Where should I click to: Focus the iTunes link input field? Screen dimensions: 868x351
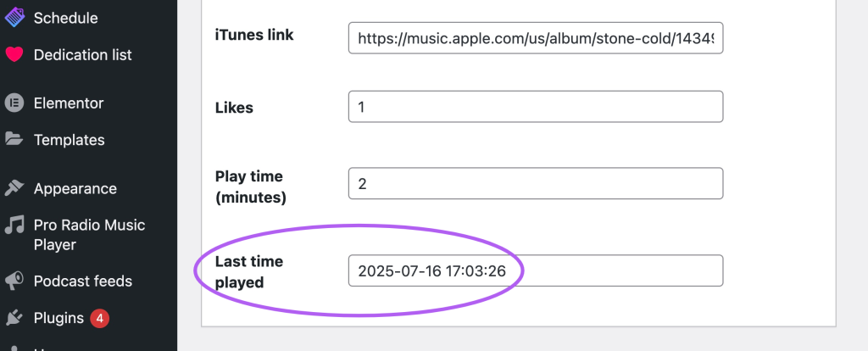pyautogui.click(x=535, y=38)
